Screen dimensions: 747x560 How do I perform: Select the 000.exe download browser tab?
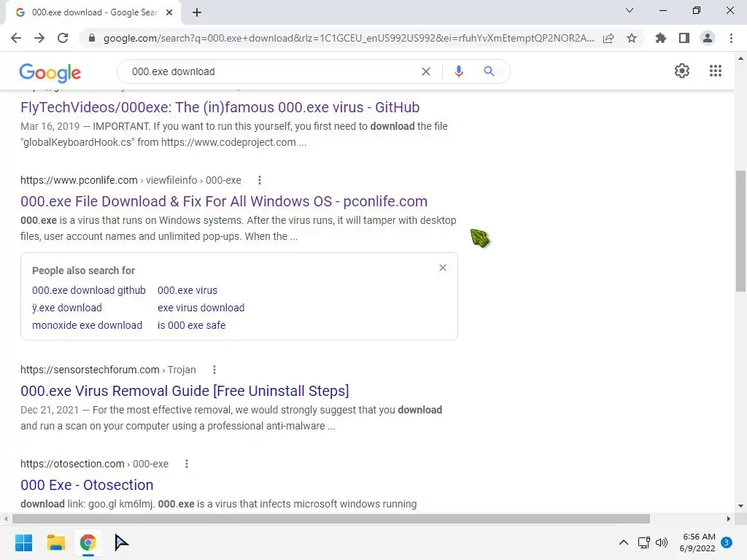(93, 12)
